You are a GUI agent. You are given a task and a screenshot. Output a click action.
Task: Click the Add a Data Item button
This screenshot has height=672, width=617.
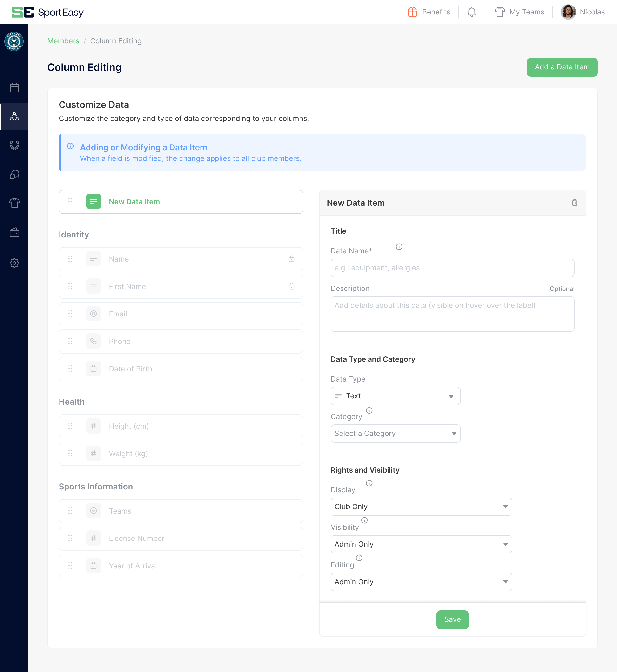562,67
